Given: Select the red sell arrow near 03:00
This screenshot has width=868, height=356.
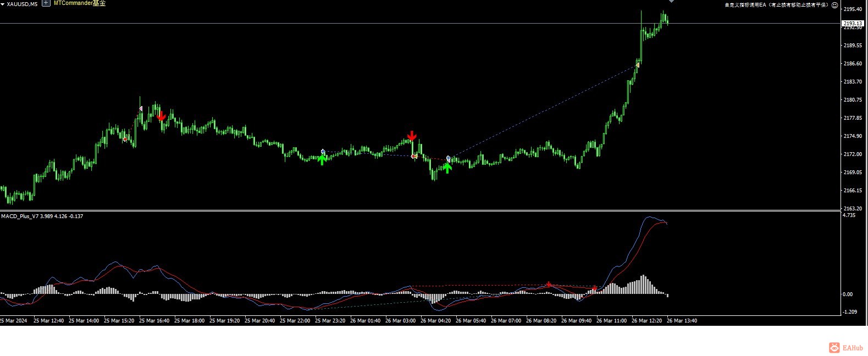Looking at the screenshot, I should (x=412, y=136).
